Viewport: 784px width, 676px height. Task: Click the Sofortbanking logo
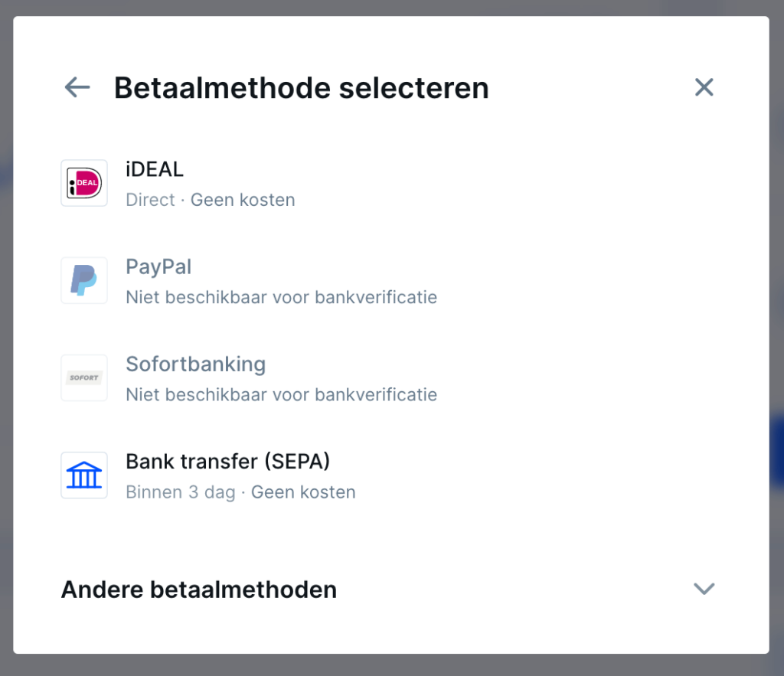(x=83, y=377)
